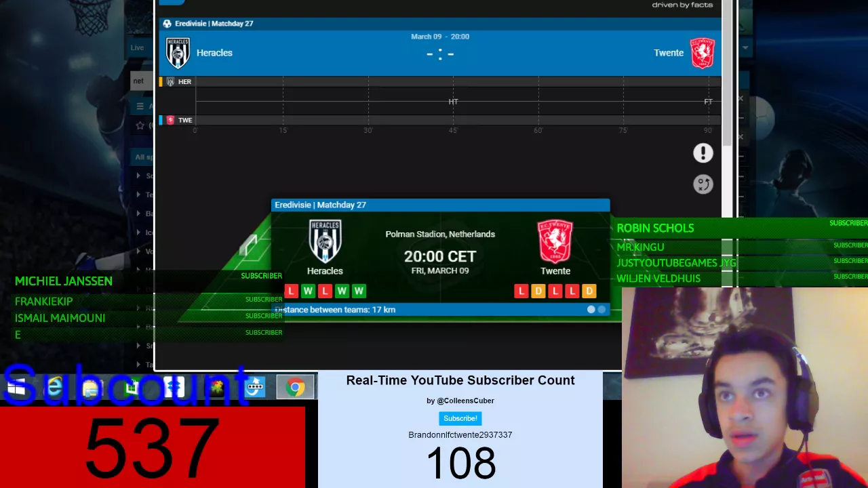Screen dimensions: 868x488
Task: Expand the third sport arrow in background sidebar
Action: 139,213
